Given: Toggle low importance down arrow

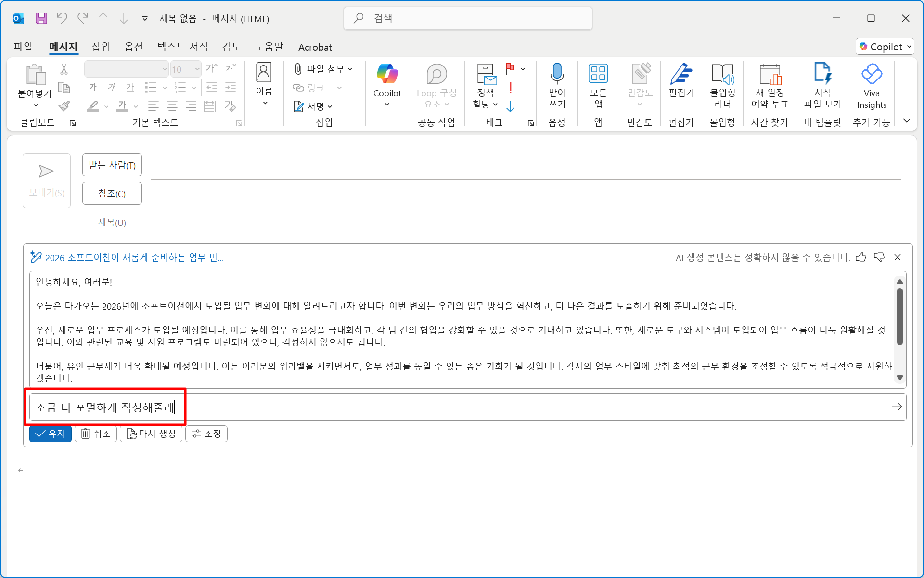Looking at the screenshot, I should coord(510,106).
